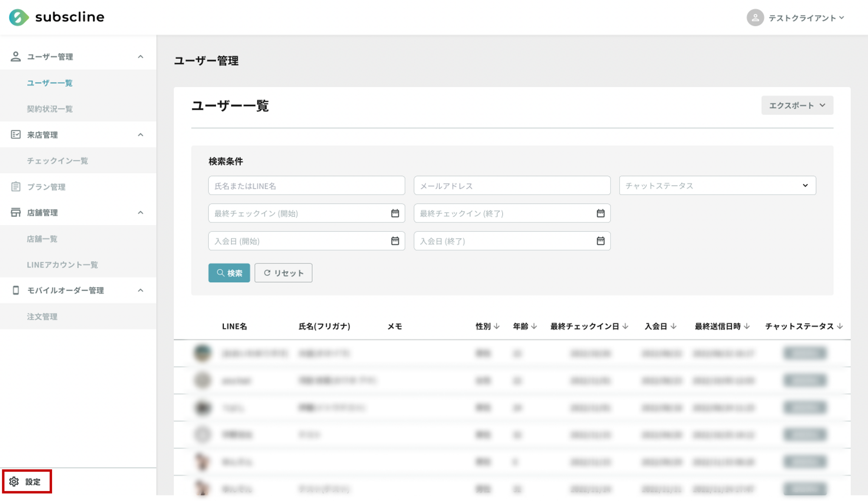Viewport: 868px width, 501px height.
Task: Focus the 氏名またはLINE名 input field
Action: click(306, 186)
